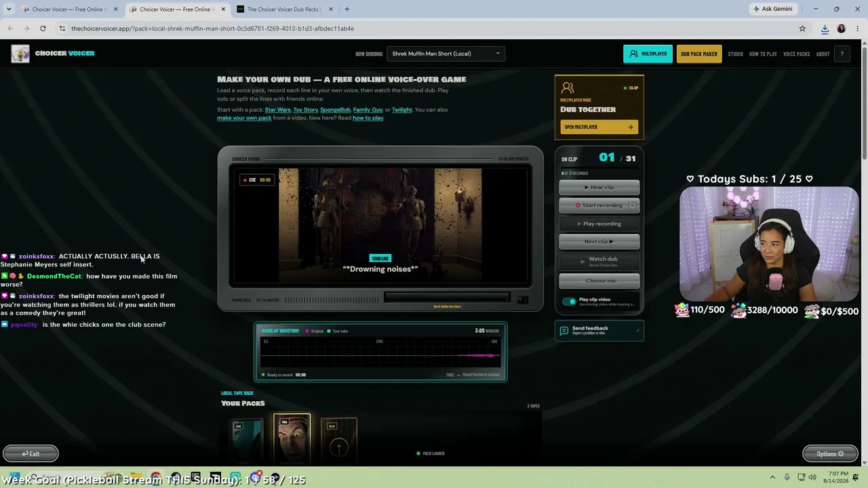Click the upload new pack card

[x=338, y=442]
